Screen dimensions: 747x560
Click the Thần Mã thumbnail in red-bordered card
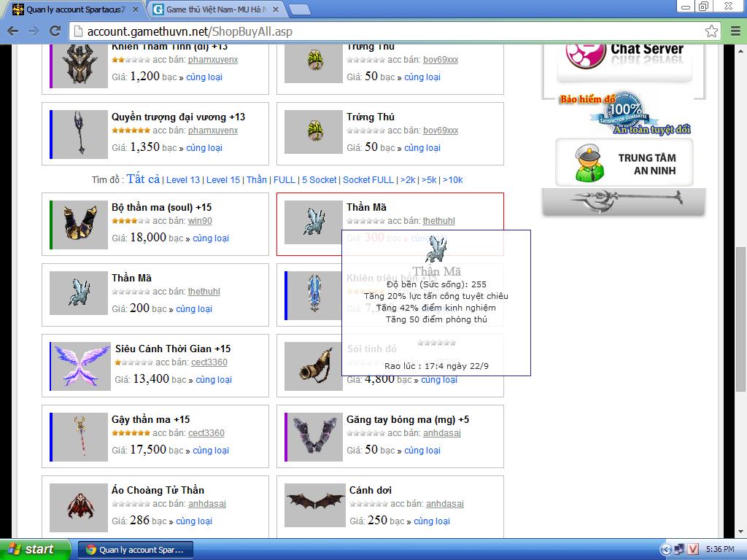tap(314, 222)
